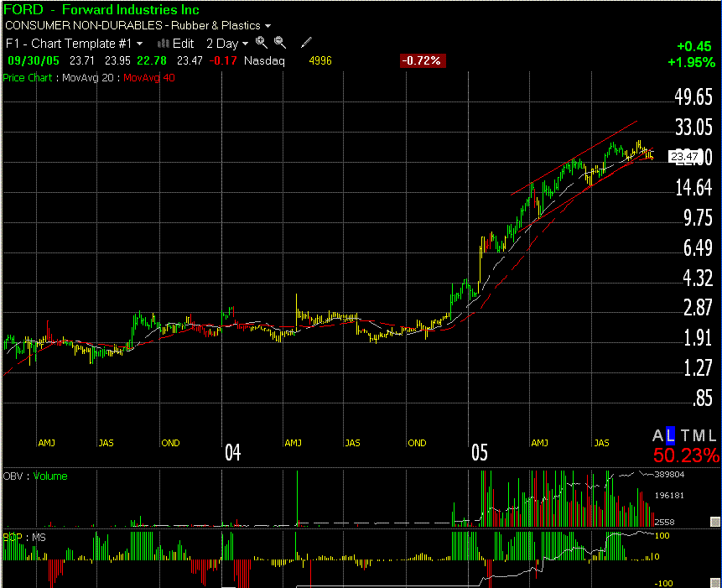This screenshot has height=588, width=722.
Task: Click the 9.75 price axis label
Action: (698, 218)
